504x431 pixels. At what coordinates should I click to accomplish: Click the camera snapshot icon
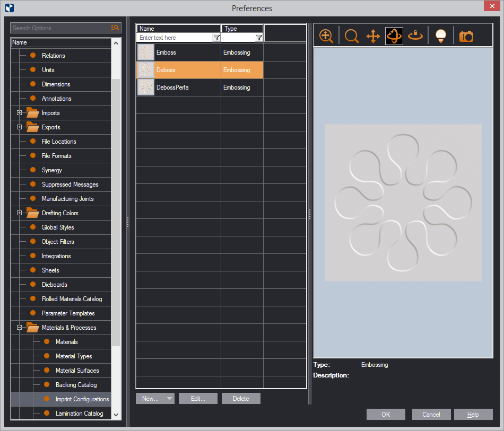(x=466, y=36)
